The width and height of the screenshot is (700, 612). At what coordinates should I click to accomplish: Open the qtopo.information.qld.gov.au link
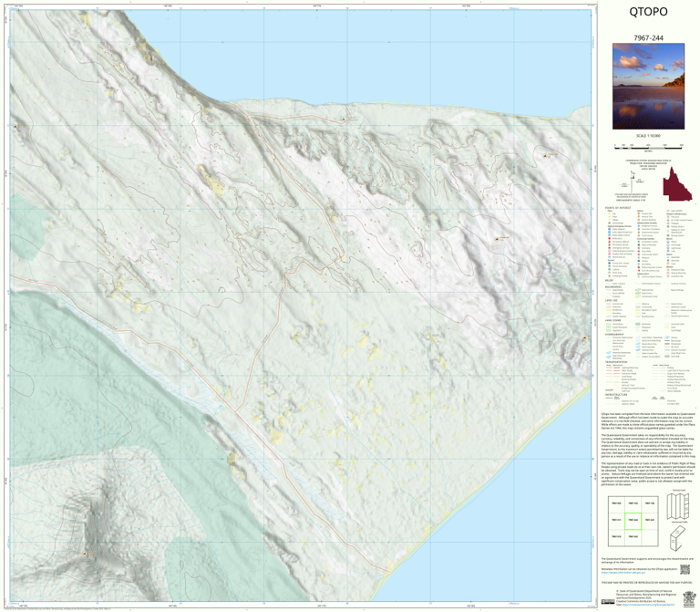(623, 572)
